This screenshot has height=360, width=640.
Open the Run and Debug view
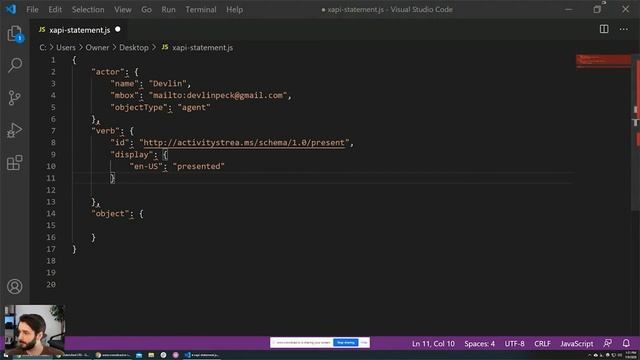point(15,130)
